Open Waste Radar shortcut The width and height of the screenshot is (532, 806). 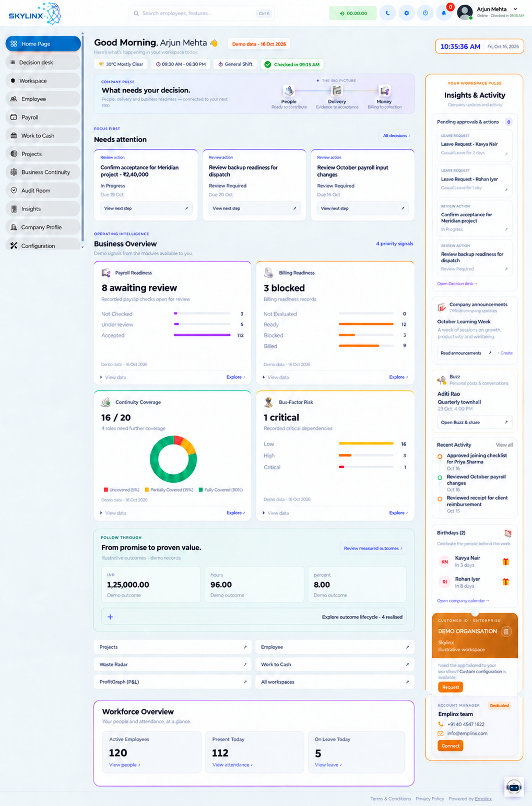point(172,664)
